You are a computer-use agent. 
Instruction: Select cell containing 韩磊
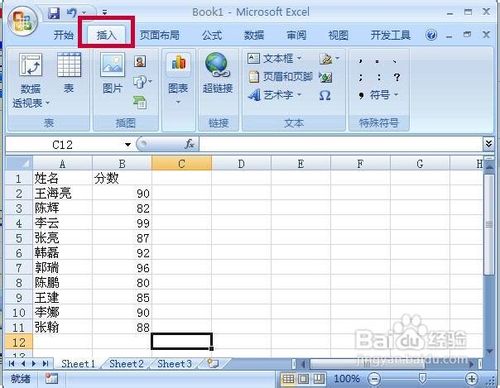(62, 253)
